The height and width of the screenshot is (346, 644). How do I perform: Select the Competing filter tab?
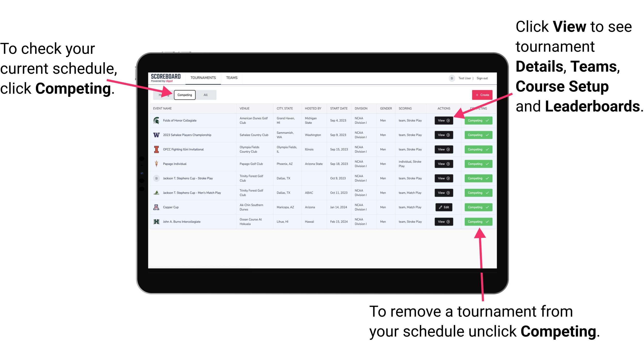click(185, 95)
